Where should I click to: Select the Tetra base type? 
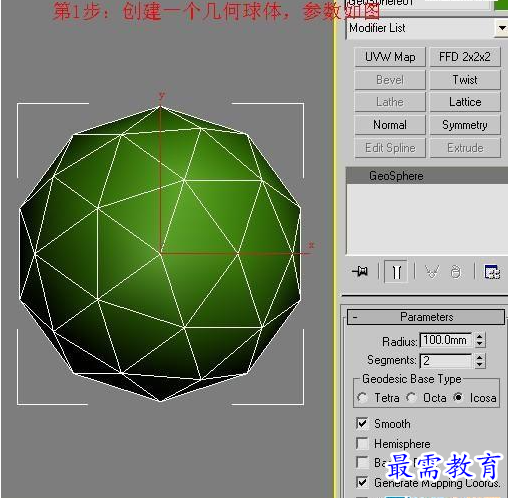(362, 398)
